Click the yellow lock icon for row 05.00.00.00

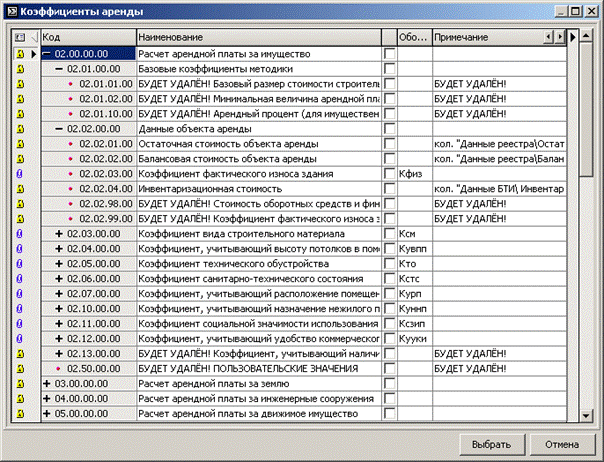point(18,413)
